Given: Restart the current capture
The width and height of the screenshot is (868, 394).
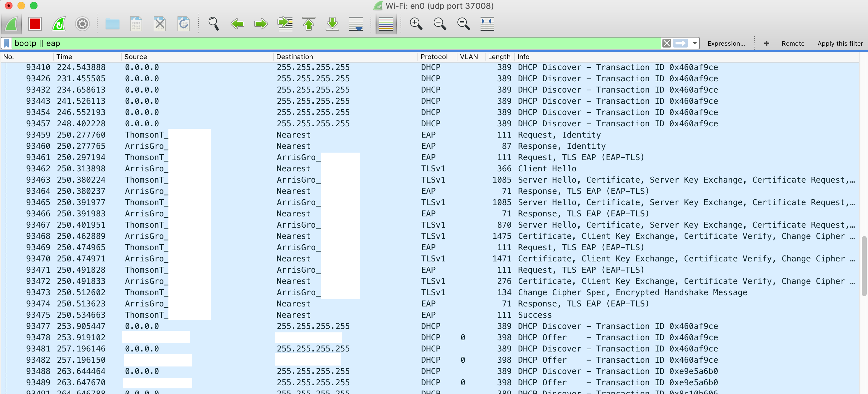Looking at the screenshot, I should click(59, 24).
